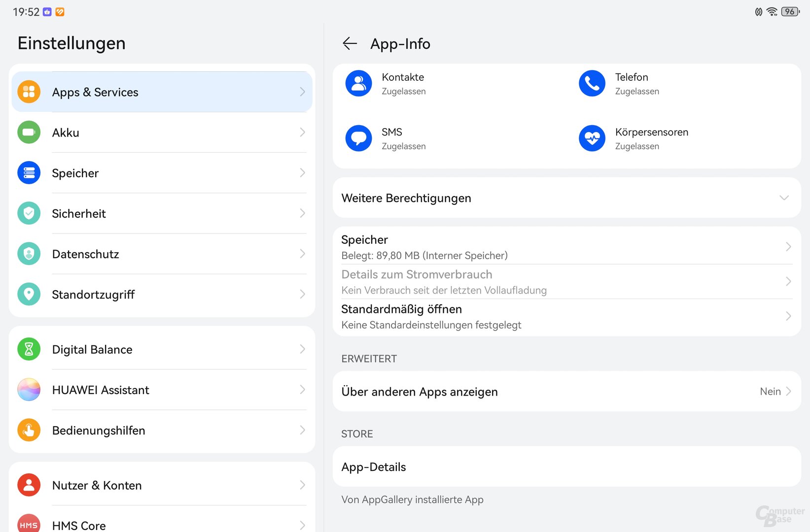Expand Weitere Berechtigungen section

567,198
